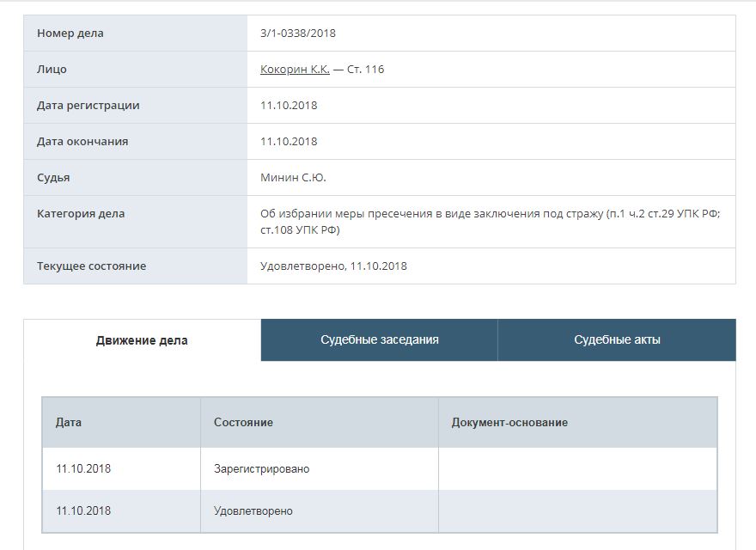The width and height of the screenshot is (756, 550).
Task: Click the Дата окончания value 11.10.2018
Action: pos(289,142)
